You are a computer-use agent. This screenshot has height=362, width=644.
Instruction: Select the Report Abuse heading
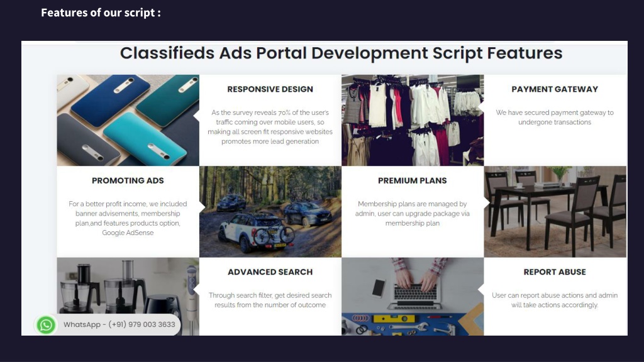pos(555,271)
